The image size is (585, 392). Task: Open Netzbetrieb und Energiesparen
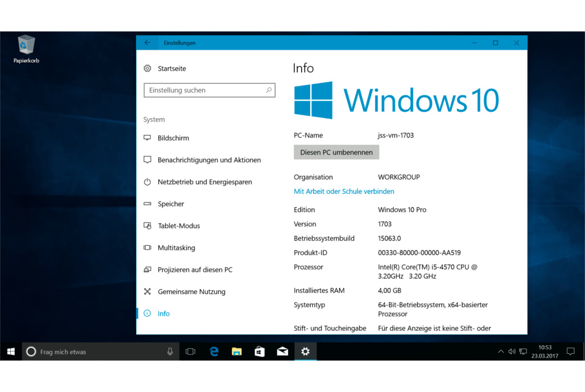pos(206,182)
